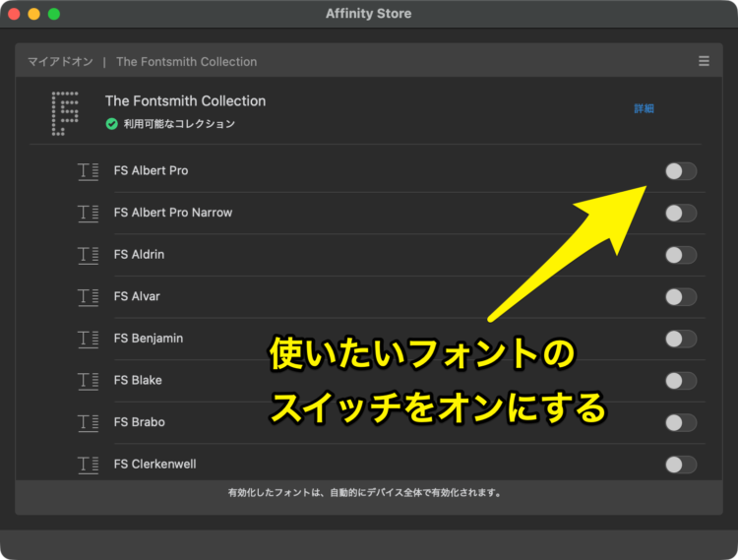Click the green checkmark availability icon
738x560 pixels.
pyautogui.click(x=112, y=124)
